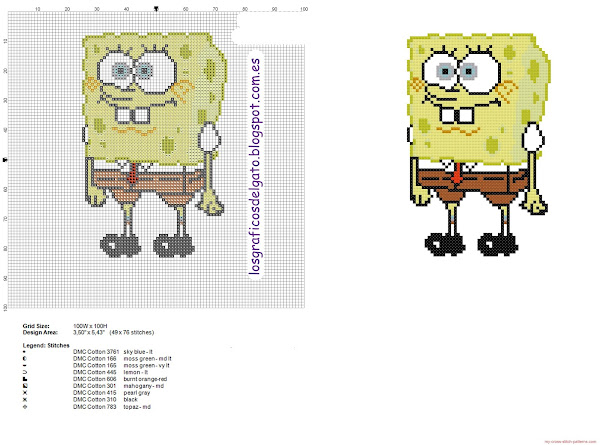This screenshot has width=600, height=445.
Task: Select the gridded SpongeBob stitch chart
Action: (x=154, y=145)
